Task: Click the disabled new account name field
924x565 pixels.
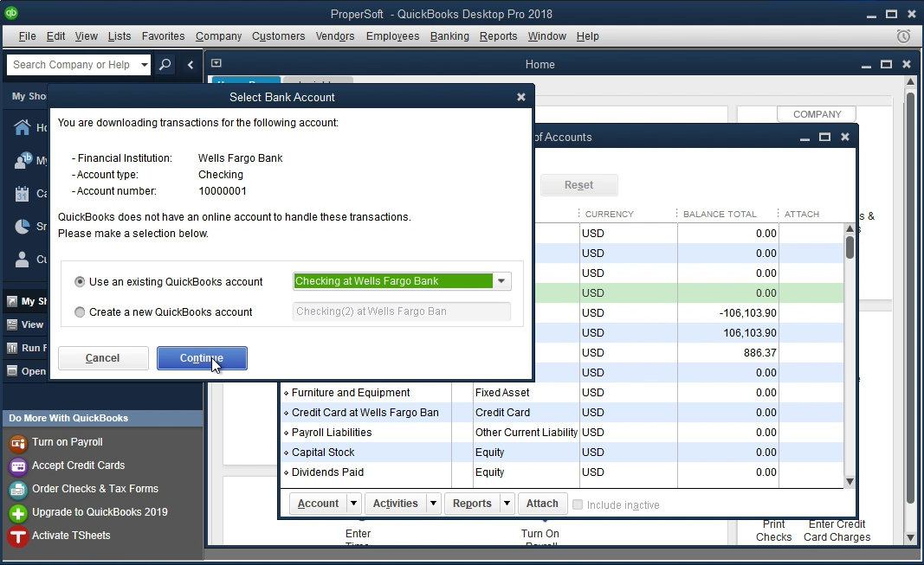Action: [401, 311]
